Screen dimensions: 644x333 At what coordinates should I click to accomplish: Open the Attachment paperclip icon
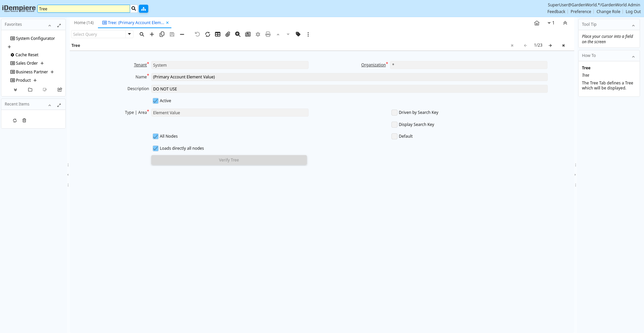228,34
